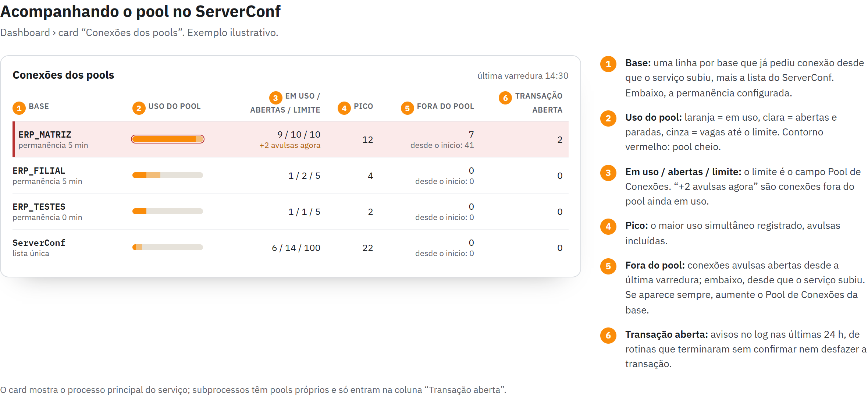Click ERP_MATRIZ peak value 12
Image resolution: width=868 pixels, height=404 pixels.
click(x=368, y=140)
